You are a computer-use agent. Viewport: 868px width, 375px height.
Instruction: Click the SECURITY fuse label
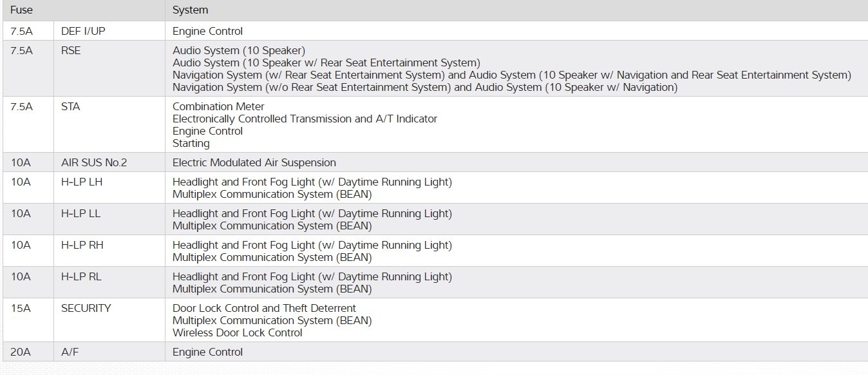[x=86, y=308]
